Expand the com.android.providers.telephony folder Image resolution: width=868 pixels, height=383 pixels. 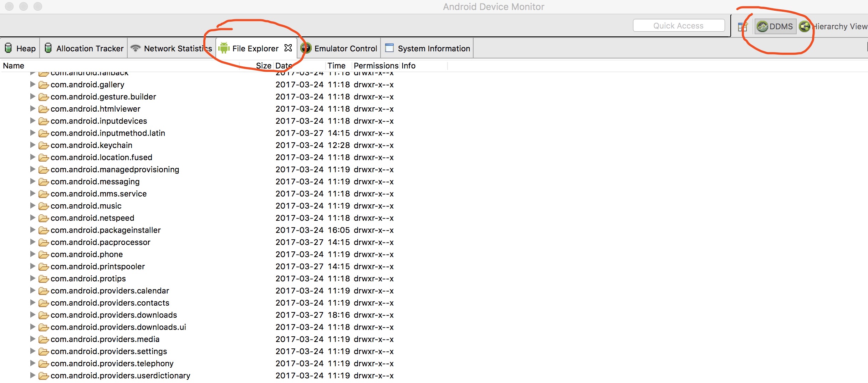(32, 363)
